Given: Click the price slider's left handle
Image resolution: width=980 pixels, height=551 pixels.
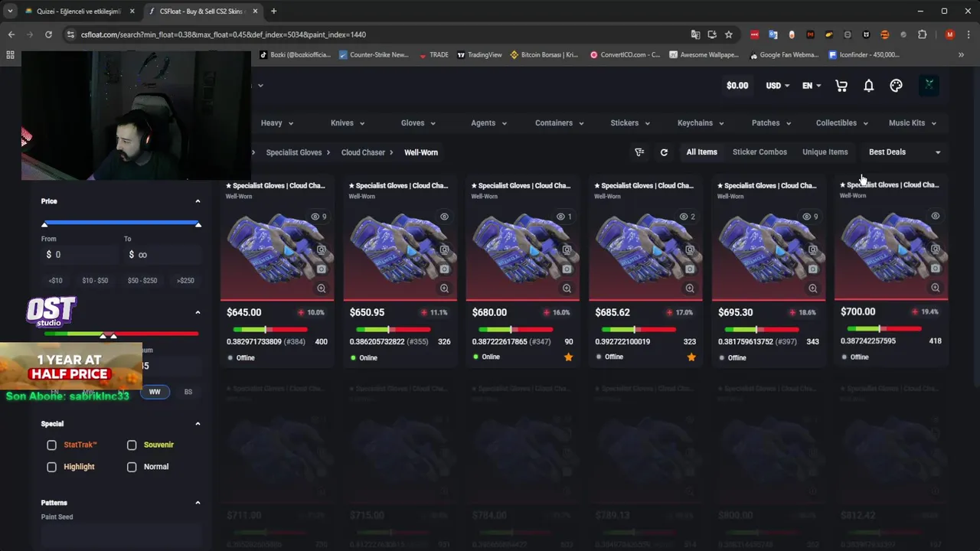Looking at the screenshot, I should (44, 223).
